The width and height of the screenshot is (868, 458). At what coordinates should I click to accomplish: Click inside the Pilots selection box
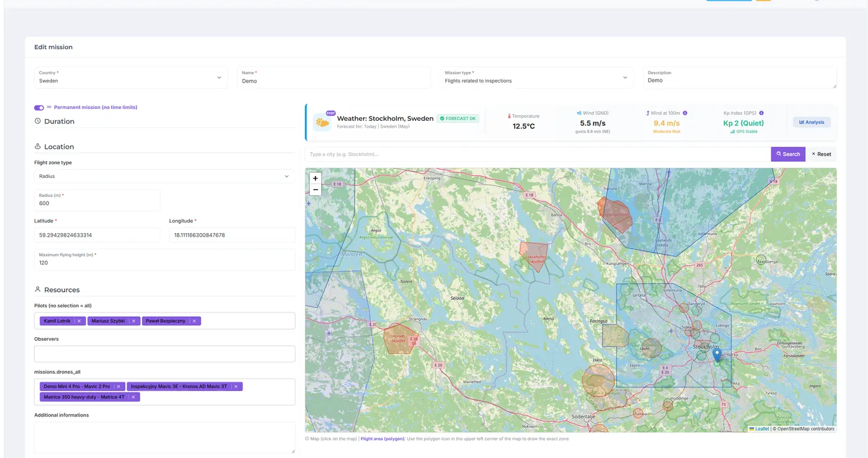point(164,321)
